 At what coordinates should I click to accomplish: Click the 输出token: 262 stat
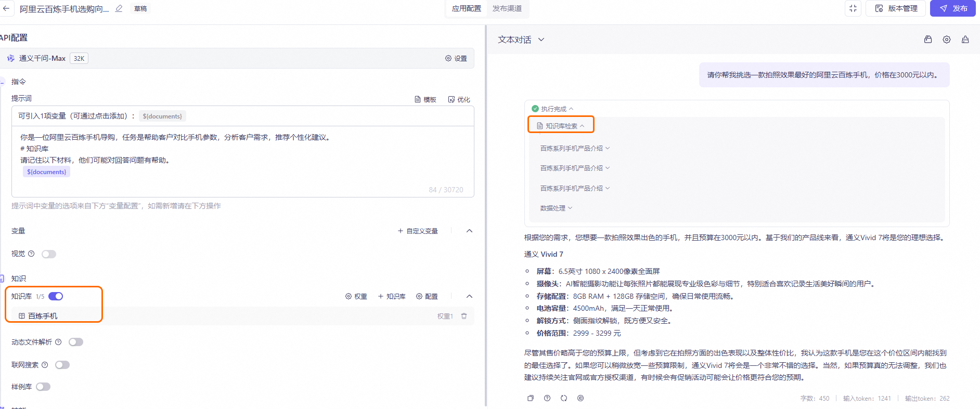pos(927,399)
